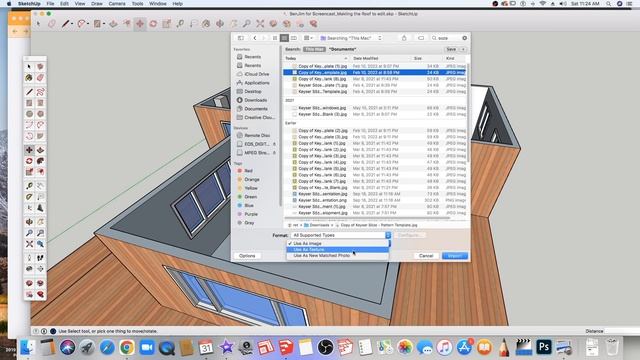640x360 pixels.
Task: Click the Import button
Action: tap(455, 256)
